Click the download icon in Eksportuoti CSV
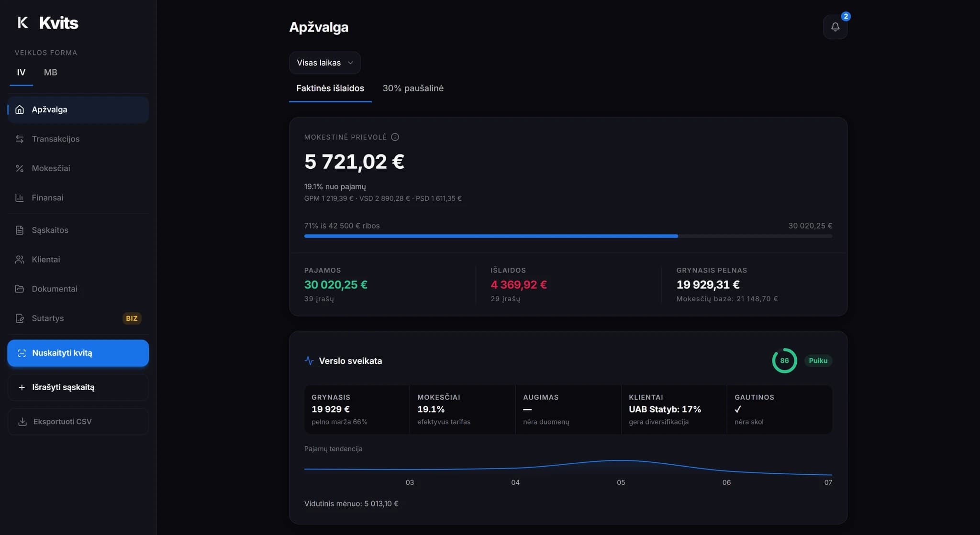 click(22, 422)
